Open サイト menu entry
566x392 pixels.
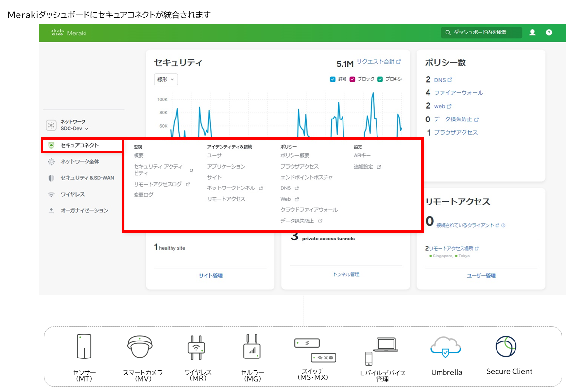[x=214, y=177]
